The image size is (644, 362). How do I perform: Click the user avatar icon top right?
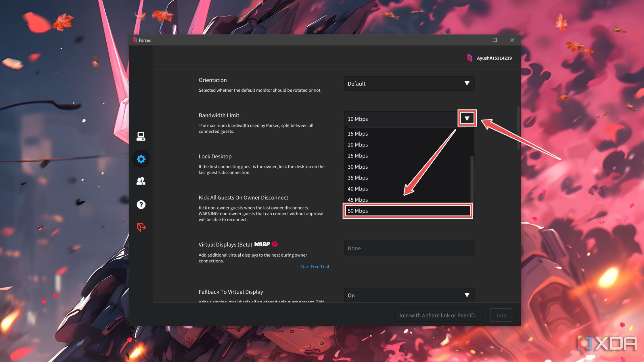tap(470, 58)
